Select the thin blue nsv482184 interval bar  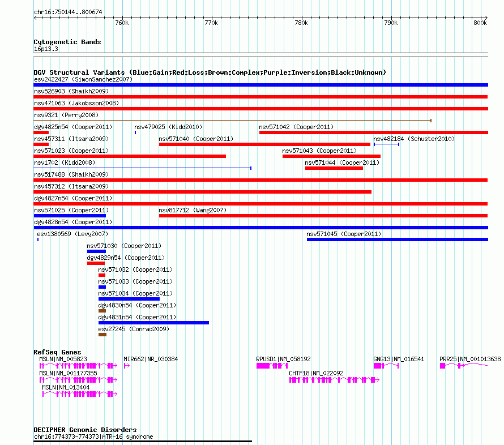(x=386, y=144)
